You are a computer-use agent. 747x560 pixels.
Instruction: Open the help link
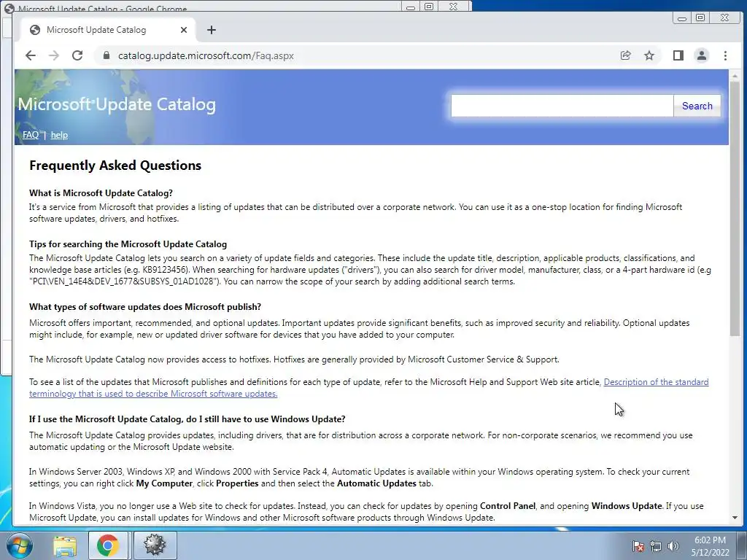click(x=59, y=135)
